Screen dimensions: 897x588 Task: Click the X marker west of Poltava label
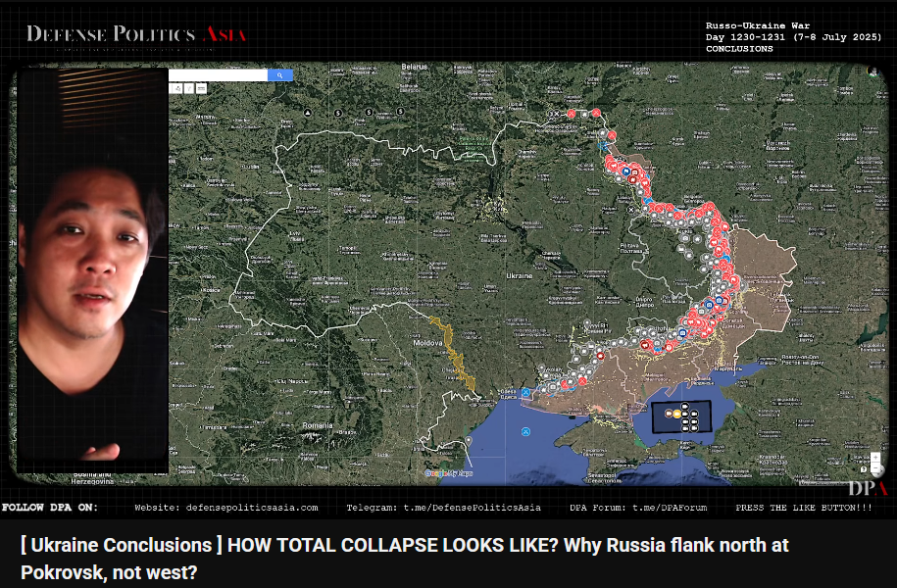point(631,210)
